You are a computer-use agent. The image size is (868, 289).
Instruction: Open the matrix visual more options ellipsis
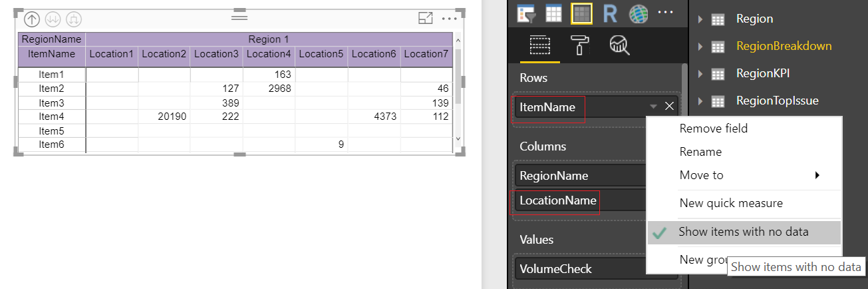click(x=450, y=19)
